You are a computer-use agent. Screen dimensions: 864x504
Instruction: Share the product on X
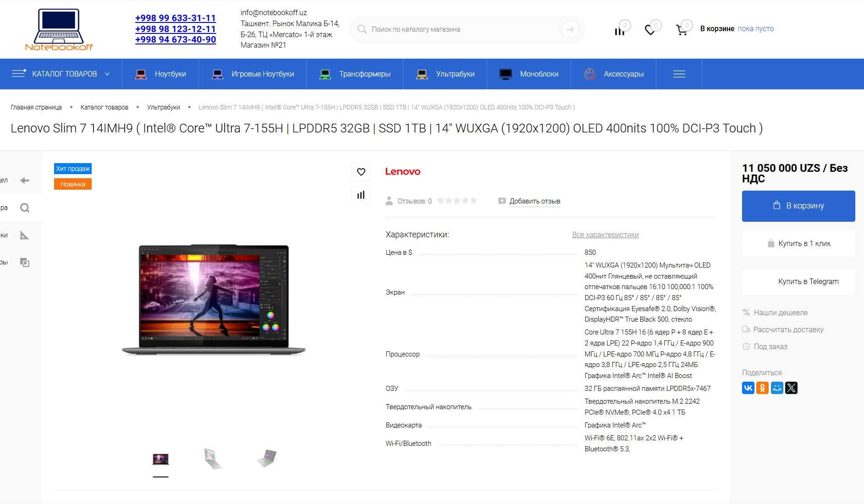(x=791, y=388)
